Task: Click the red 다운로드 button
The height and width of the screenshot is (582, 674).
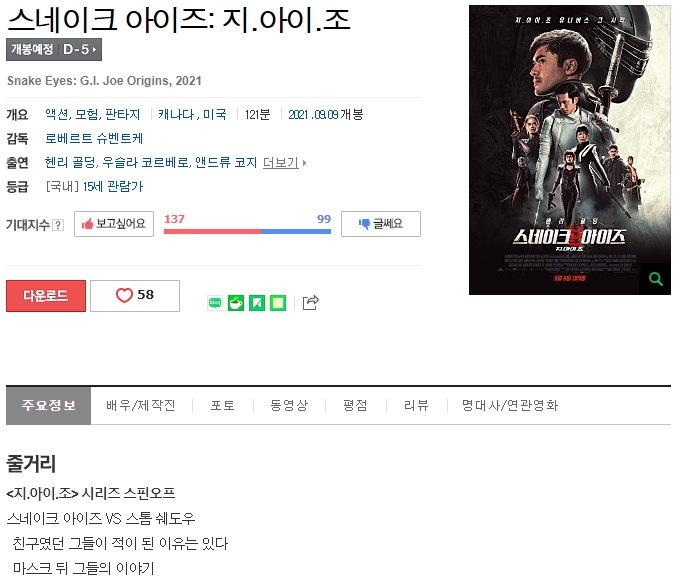Action: tap(46, 296)
